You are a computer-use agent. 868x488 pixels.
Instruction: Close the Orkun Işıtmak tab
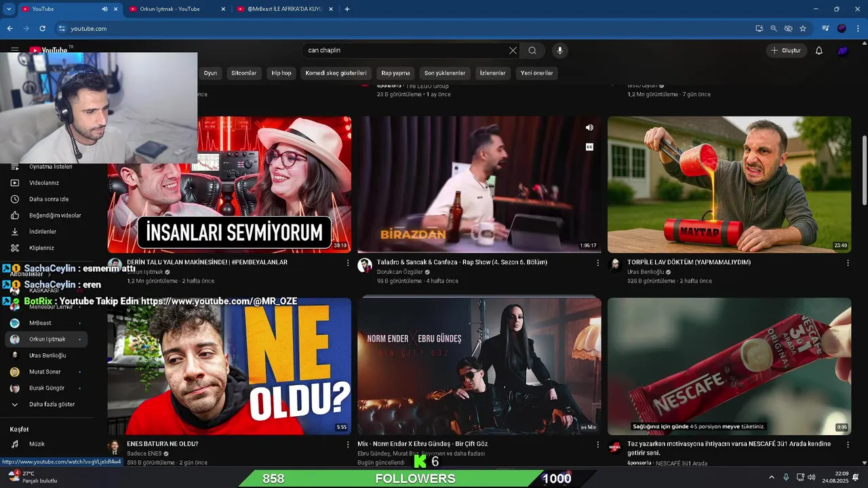point(223,9)
